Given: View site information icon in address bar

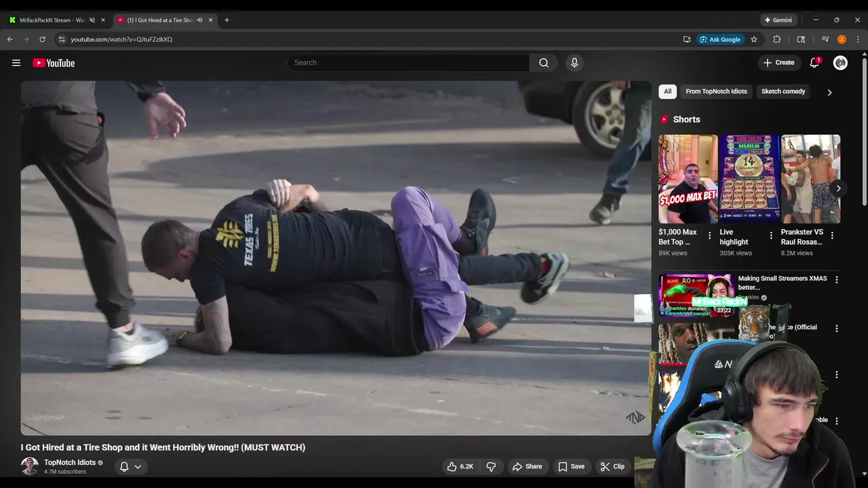Looking at the screenshot, I should [x=62, y=39].
